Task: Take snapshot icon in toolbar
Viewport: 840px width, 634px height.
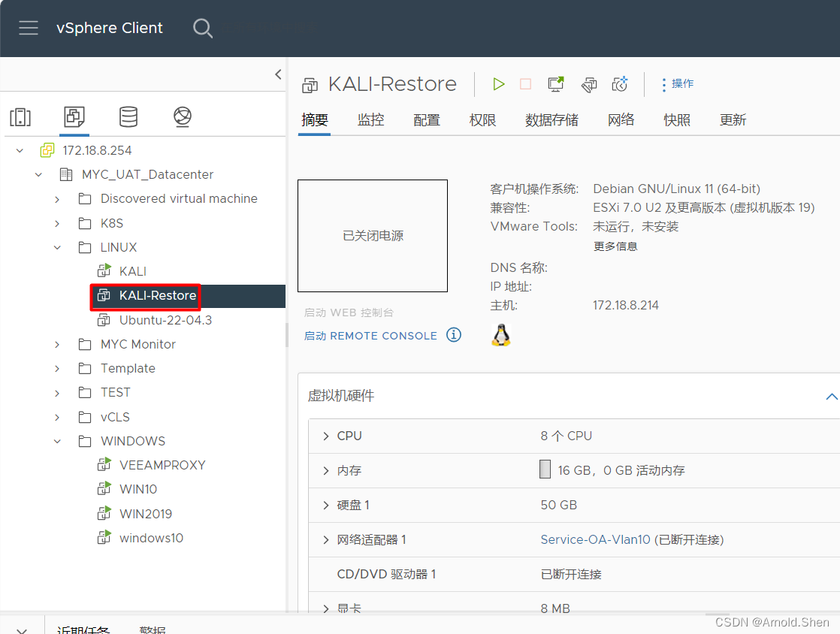Action: click(620, 84)
